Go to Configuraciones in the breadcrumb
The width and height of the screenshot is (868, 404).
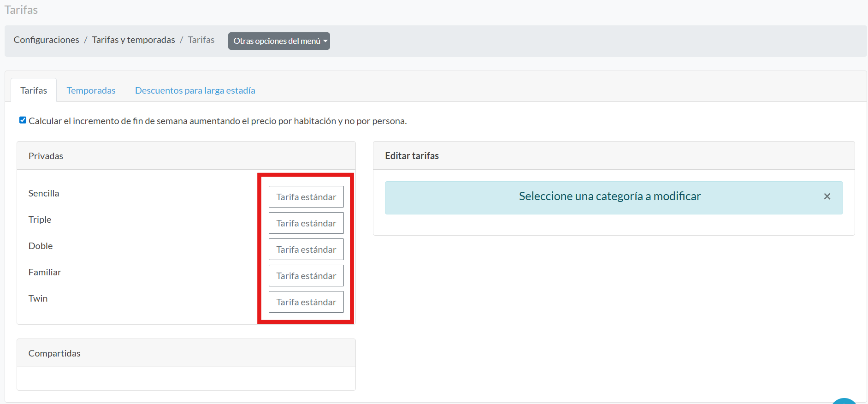pos(47,40)
